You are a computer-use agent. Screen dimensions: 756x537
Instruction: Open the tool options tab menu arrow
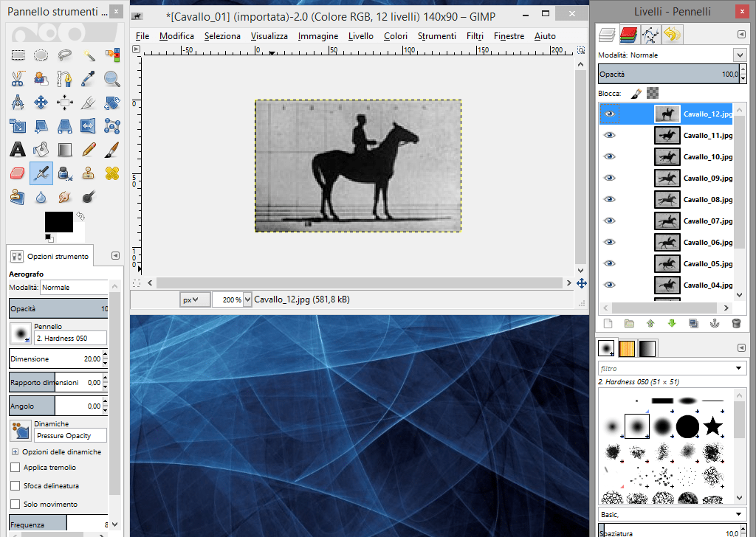[115, 256]
